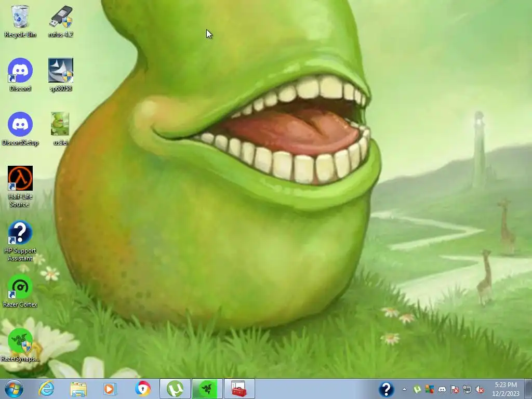
Task: Open HP Support Assistant question mark in the taskbar
Action: 386,389
